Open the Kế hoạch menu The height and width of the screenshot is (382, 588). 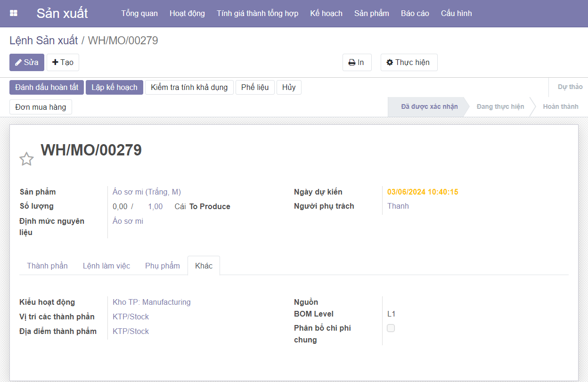point(326,13)
